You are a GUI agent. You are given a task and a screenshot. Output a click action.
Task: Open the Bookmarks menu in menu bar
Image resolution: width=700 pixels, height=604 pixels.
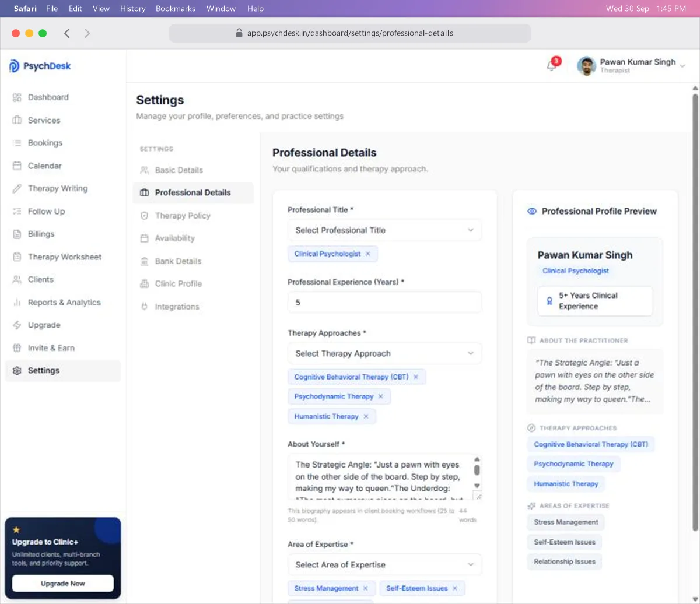point(176,9)
